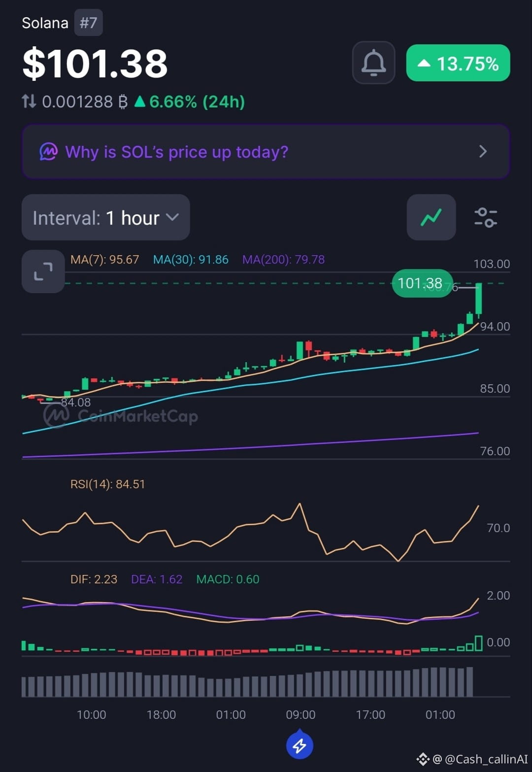Switch chart type with green line icon
This screenshot has width=532, height=772.
431,217
